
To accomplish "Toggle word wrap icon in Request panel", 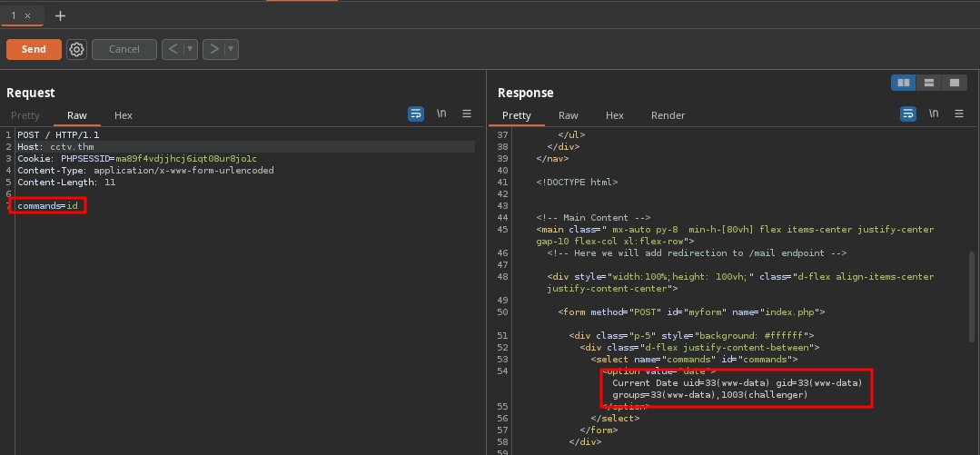I will [416, 114].
